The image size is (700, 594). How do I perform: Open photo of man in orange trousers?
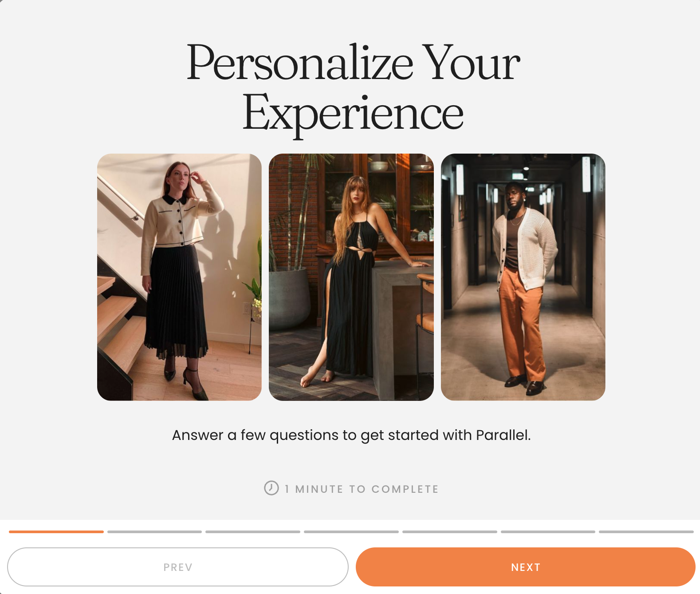pos(523,277)
